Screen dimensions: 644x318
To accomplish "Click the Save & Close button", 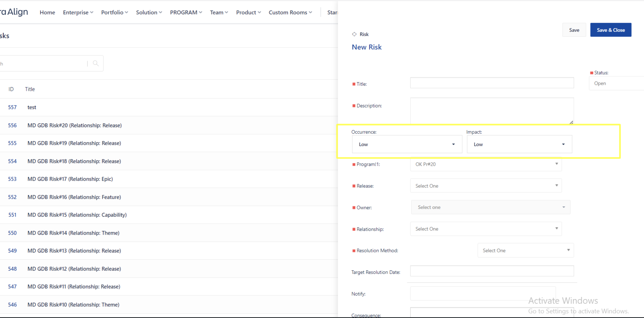I will click(611, 30).
